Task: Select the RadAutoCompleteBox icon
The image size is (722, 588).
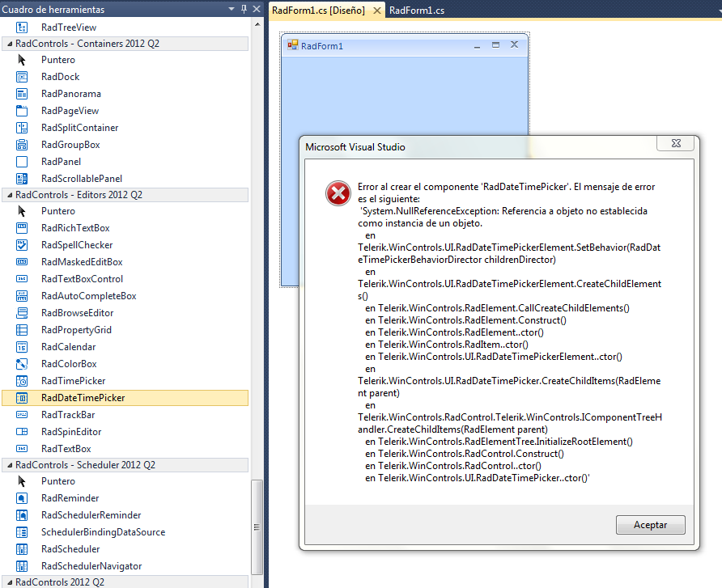Action: (x=22, y=296)
